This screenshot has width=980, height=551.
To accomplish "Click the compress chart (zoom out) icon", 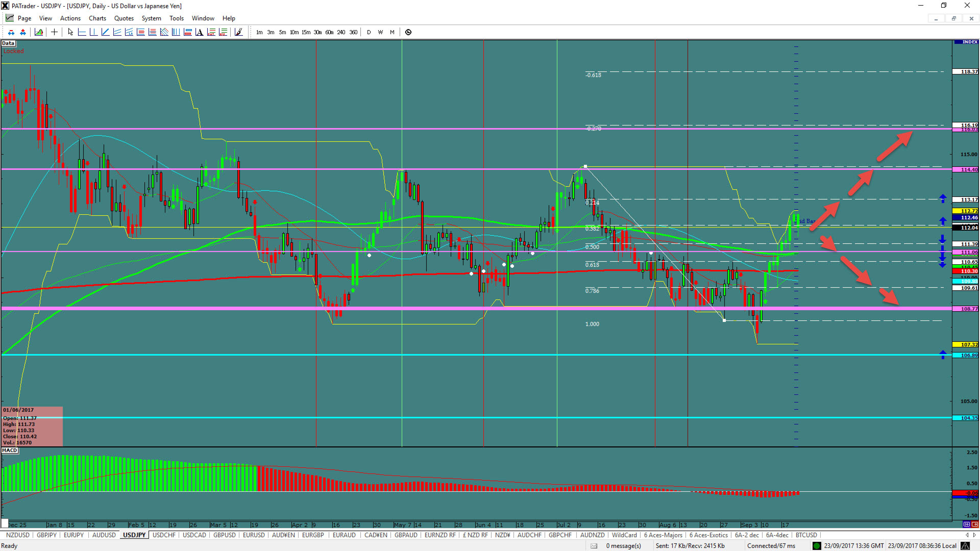I will tap(11, 32).
